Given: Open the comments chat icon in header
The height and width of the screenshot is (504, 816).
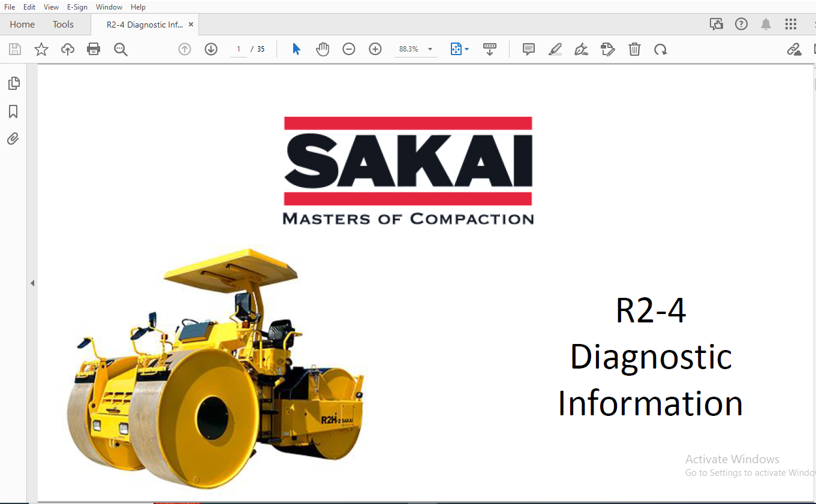Looking at the screenshot, I should (716, 24).
